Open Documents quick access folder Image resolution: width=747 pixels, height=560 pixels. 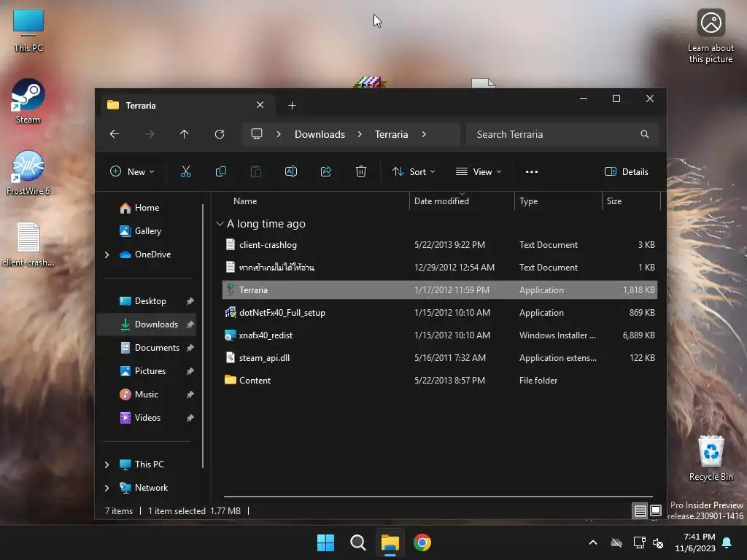[157, 348]
